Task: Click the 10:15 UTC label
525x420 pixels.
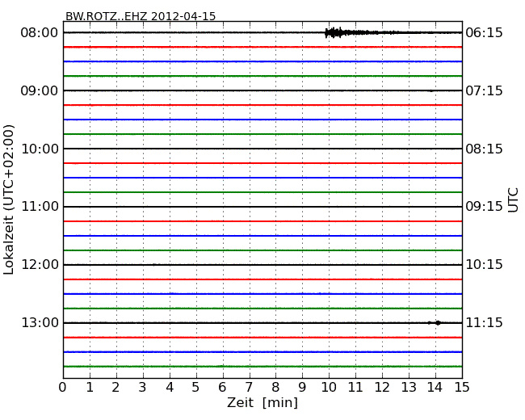Action: [484, 265]
